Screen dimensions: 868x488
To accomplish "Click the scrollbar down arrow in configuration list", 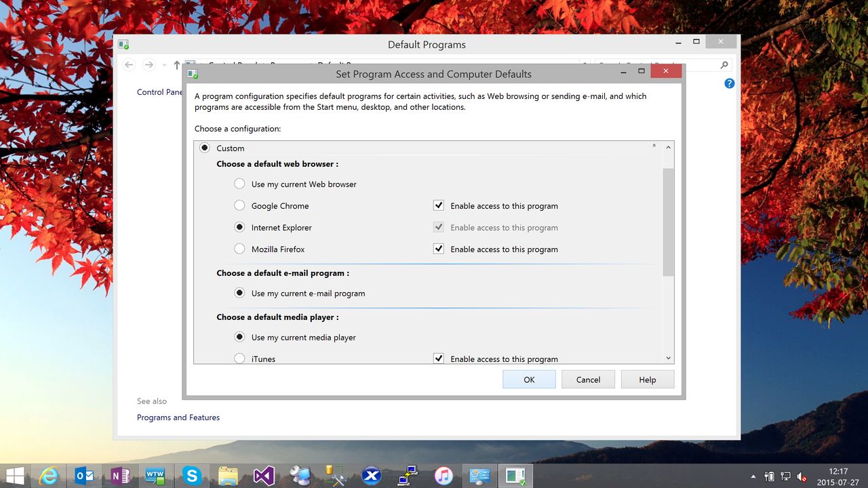I will point(669,358).
